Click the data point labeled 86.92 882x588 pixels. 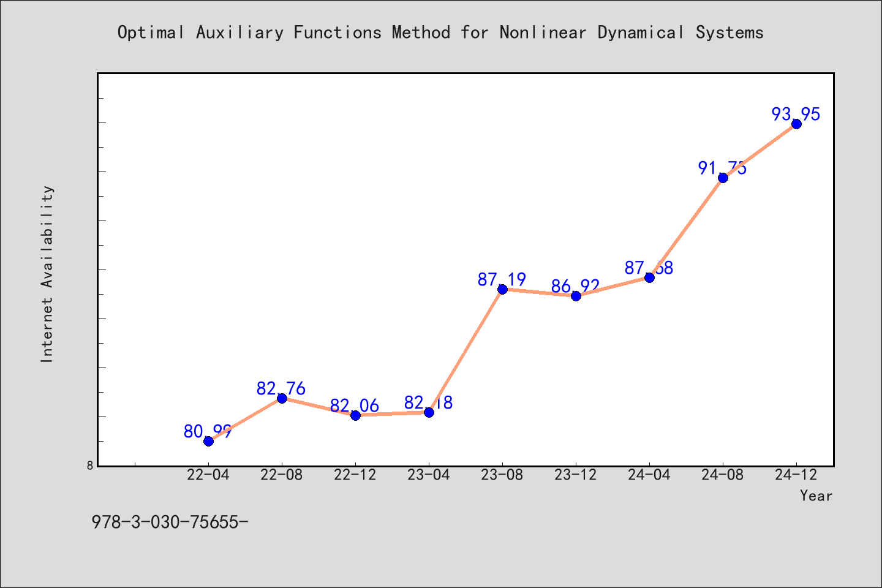point(576,296)
